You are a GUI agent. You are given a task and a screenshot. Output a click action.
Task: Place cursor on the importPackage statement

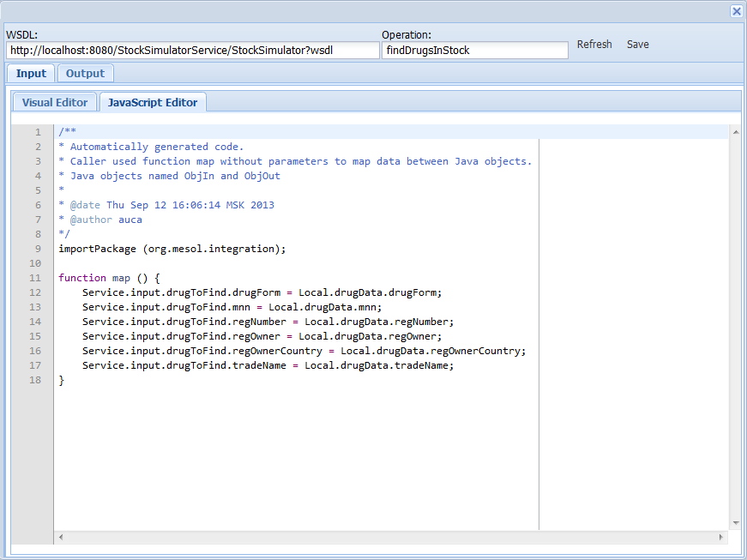[172, 249]
